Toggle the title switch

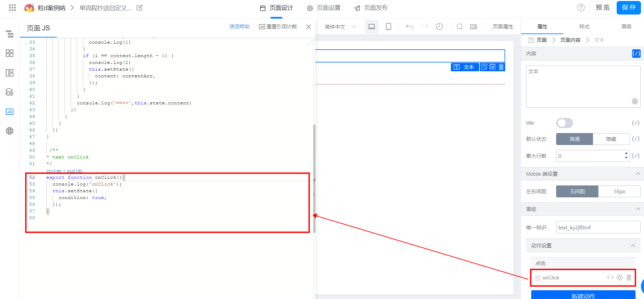pos(565,123)
